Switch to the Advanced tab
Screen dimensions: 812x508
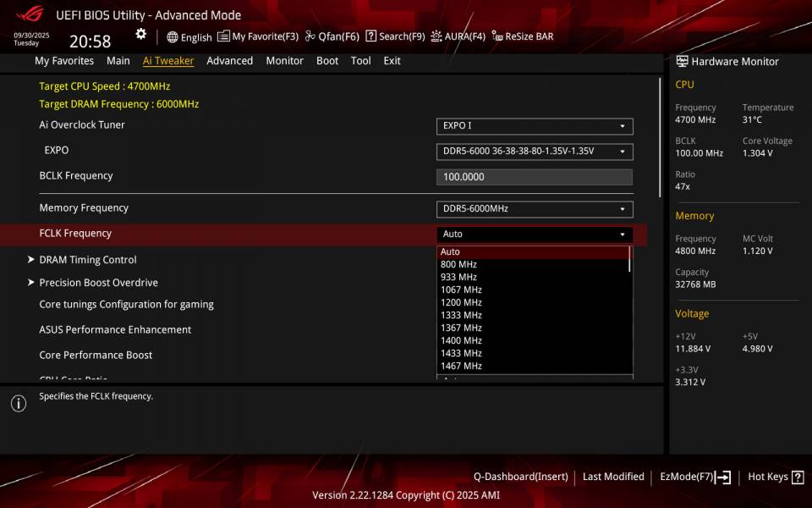point(229,60)
